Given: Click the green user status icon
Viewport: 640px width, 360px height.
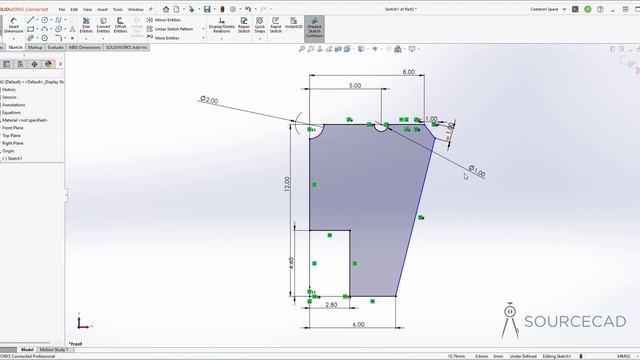Looking at the screenshot, I should pos(588,9).
